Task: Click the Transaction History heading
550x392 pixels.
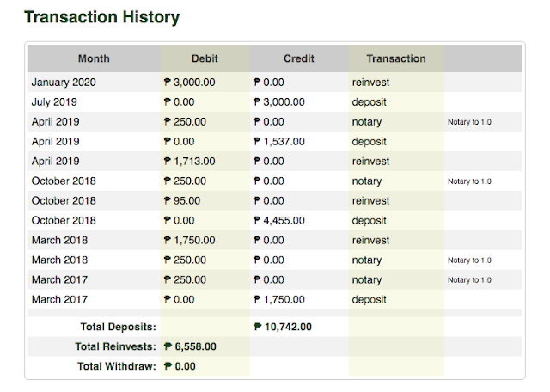Action: (x=101, y=16)
